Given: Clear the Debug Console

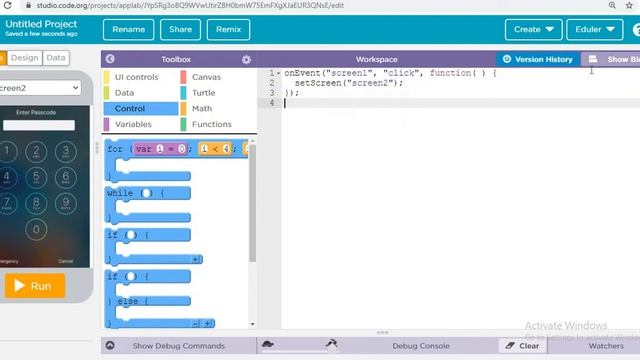Looking at the screenshot, I should [522, 346].
